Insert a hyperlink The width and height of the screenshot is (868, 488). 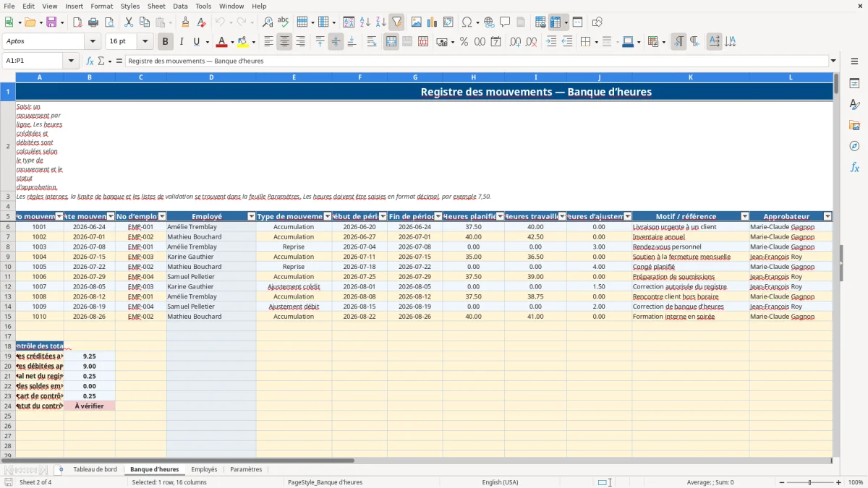tap(489, 22)
